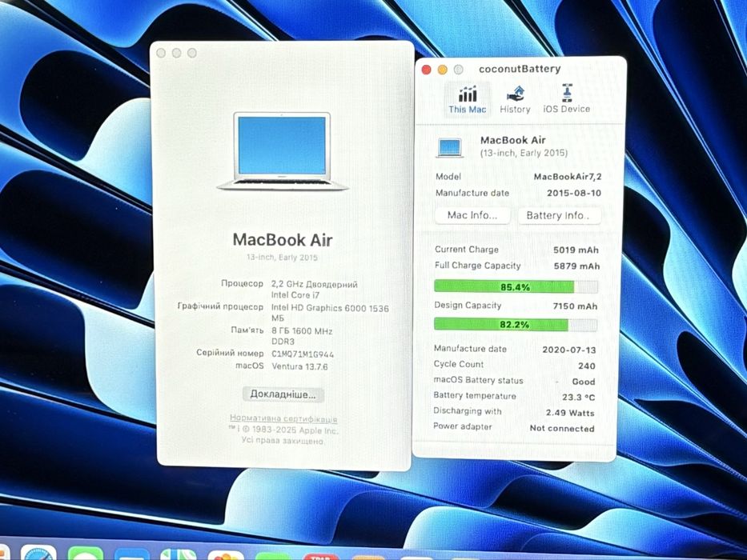Image resolution: width=747 pixels, height=560 pixels.
Task: Click the 13-inch, Early 2015 subtitle in About window
Action: click(282, 258)
